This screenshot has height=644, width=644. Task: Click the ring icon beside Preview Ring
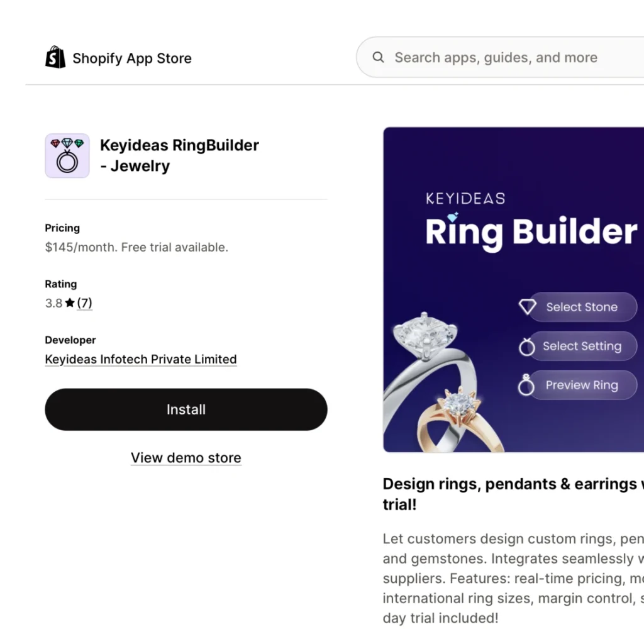[x=526, y=385]
